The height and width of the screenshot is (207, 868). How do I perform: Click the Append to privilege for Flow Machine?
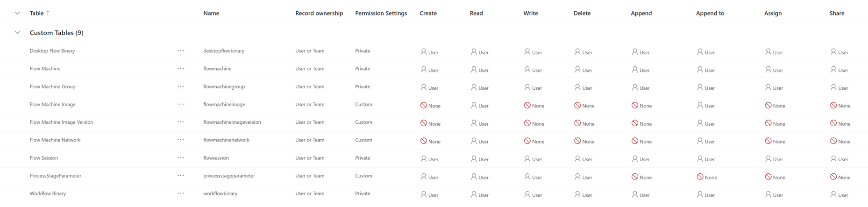[705, 70]
